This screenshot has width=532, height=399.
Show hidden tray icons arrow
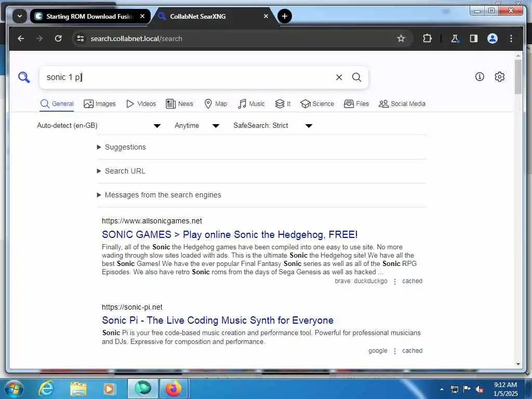(442, 389)
